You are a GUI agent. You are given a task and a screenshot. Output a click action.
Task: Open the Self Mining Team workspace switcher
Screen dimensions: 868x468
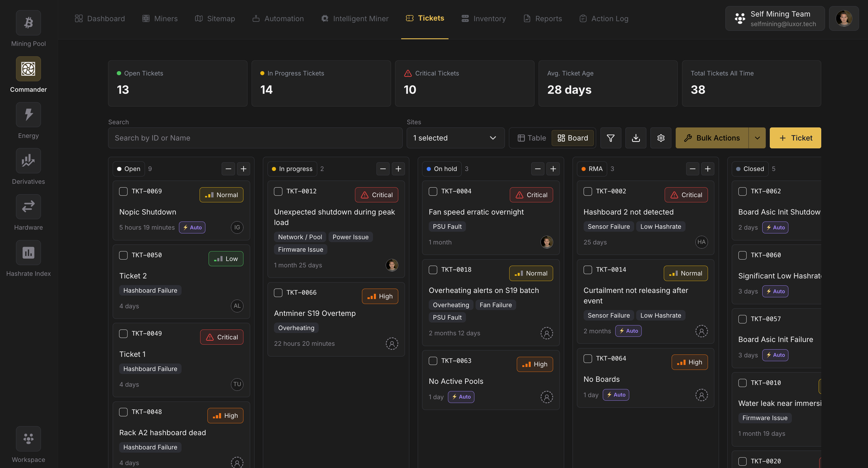click(775, 19)
